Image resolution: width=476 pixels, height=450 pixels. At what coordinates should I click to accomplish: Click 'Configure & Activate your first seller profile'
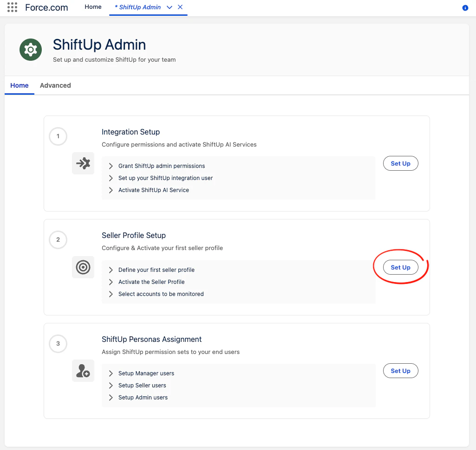pyautogui.click(x=162, y=248)
